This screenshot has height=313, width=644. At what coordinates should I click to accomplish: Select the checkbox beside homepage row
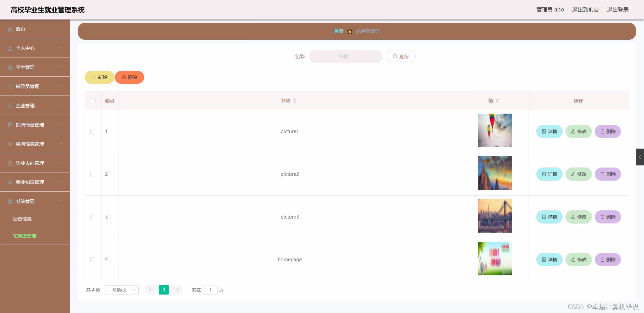click(x=93, y=260)
